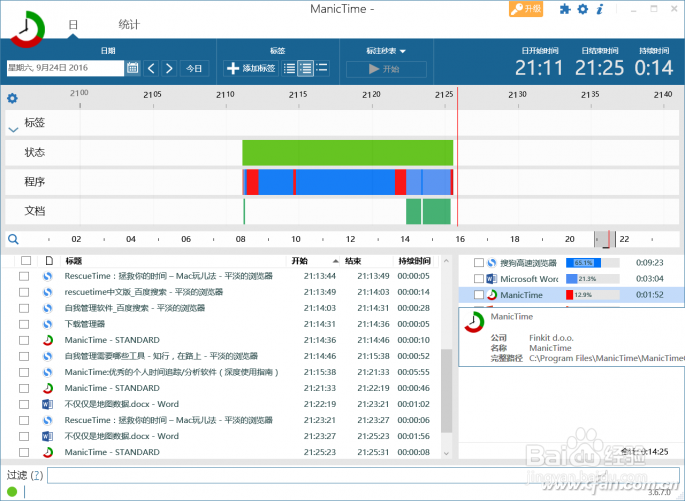Click the 搜狗高速浏览器 65.1% usage bar

tap(592, 263)
